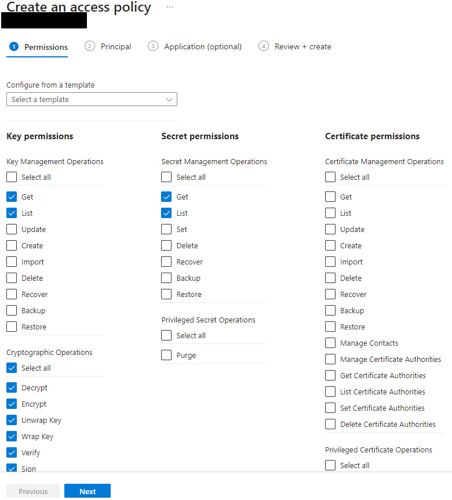The height and width of the screenshot is (500, 452).
Task: Enable List Certificate Authorities permission
Action: point(330,391)
